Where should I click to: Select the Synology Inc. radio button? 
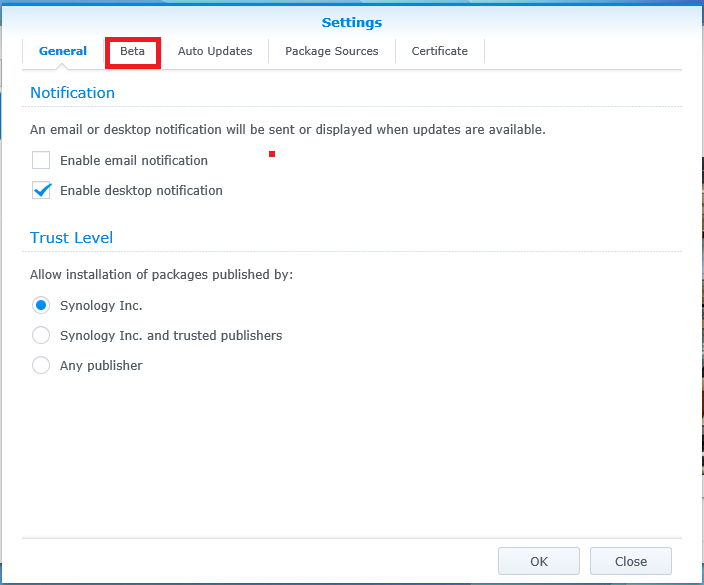click(41, 305)
